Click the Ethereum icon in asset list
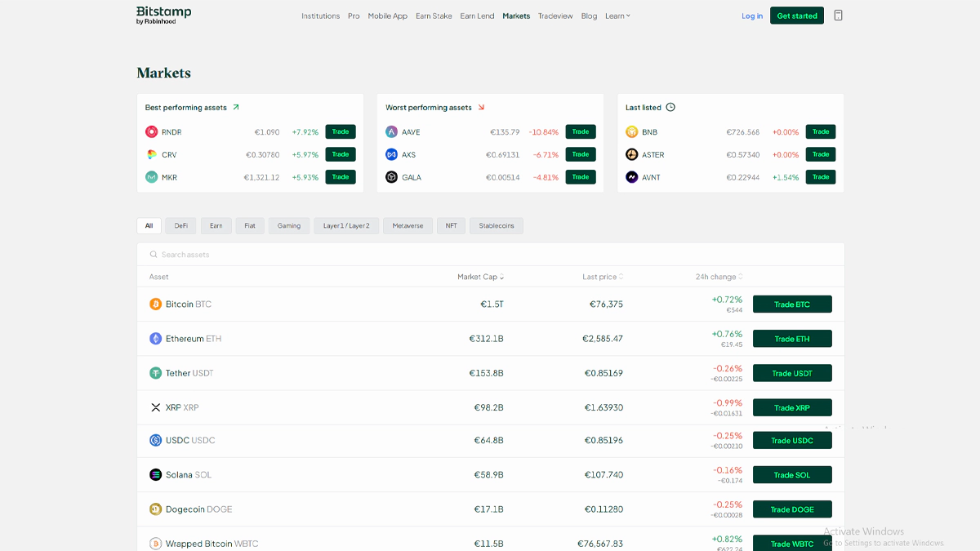This screenshot has height=551, width=980. click(155, 339)
